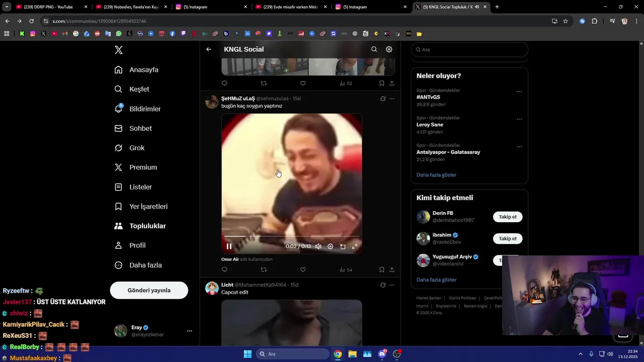644x362 pixels.
Task: Seek on the video progress bar
Action: [x=292, y=236]
